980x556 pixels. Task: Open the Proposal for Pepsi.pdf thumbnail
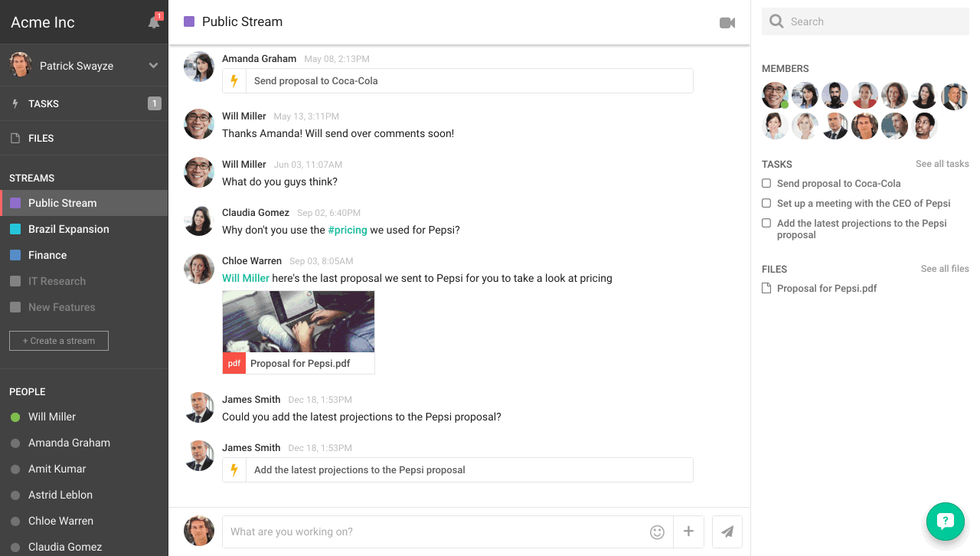(299, 322)
